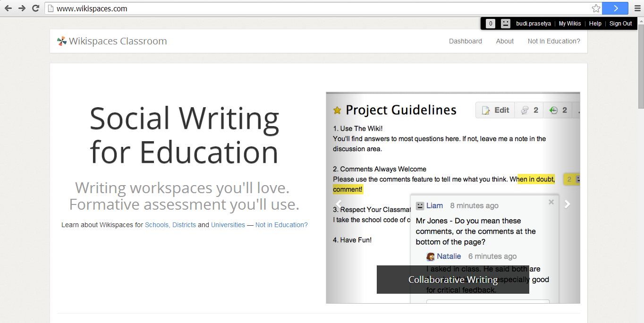The image size is (644, 323).
Task: Open the Chrome hamburger menu
Action: tap(636, 8)
